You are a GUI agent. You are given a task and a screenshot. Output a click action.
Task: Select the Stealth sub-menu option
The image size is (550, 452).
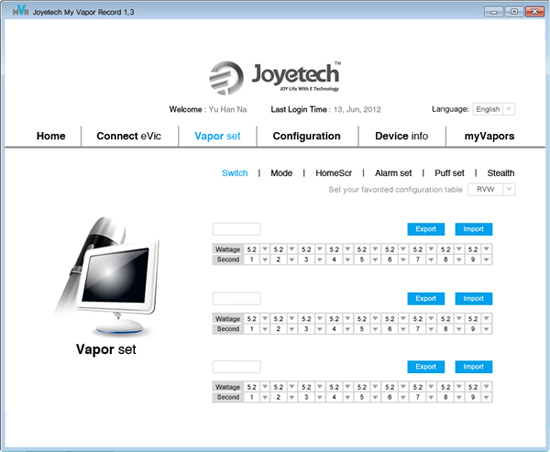pyautogui.click(x=501, y=173)
